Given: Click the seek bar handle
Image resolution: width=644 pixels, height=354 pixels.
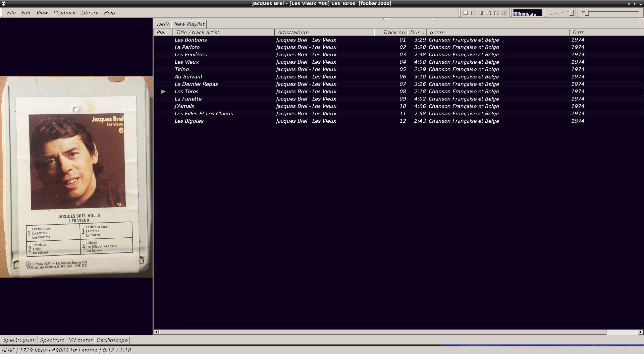Looking at the screenshot, I should (x=587, y=13).
